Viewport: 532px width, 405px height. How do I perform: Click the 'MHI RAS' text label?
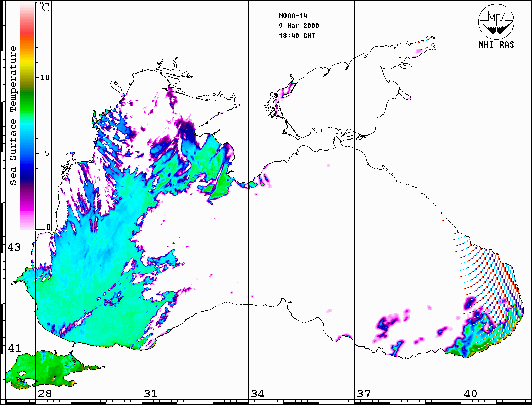point(497,44)
